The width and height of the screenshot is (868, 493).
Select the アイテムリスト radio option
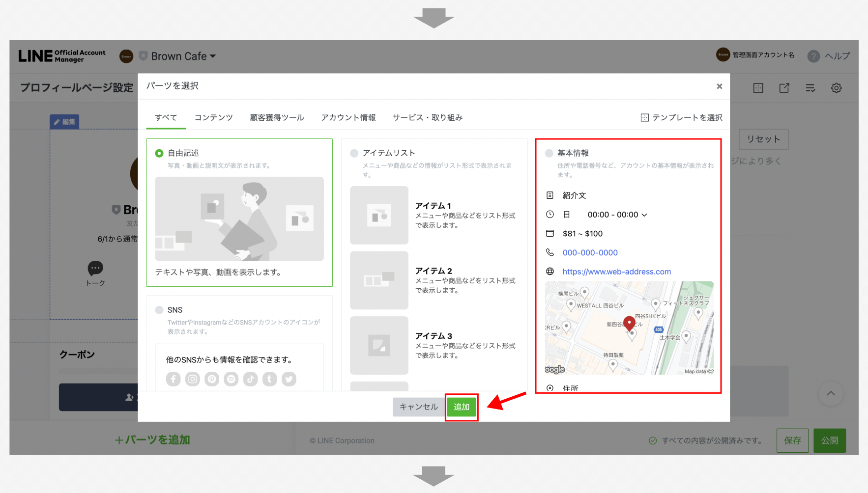coord(354,153)
